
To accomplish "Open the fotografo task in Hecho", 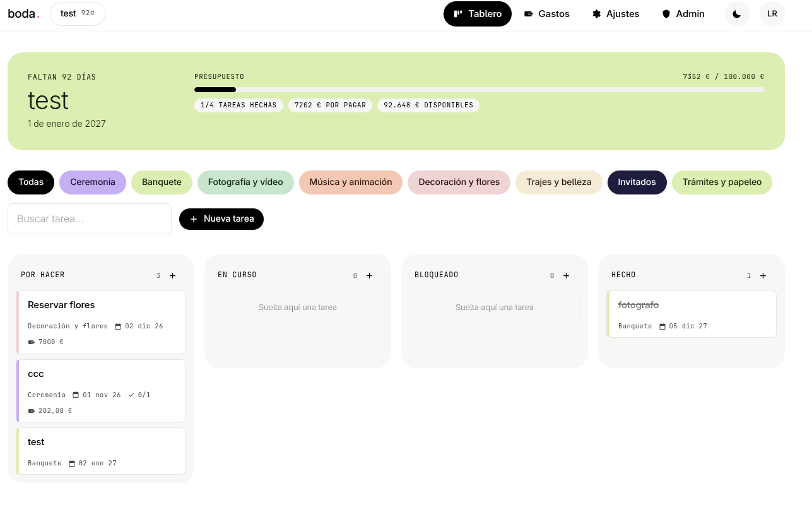I will (x=691, y=314).
